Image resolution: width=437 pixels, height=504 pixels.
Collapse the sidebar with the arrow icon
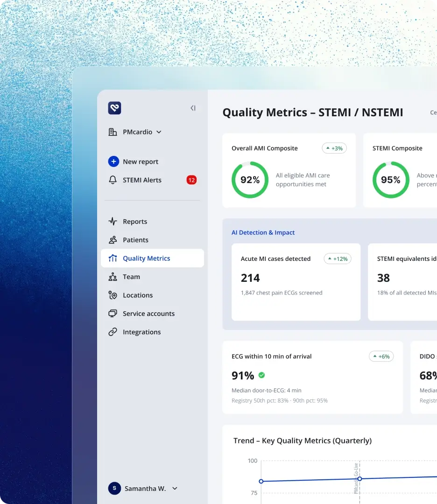pos(193,108)
